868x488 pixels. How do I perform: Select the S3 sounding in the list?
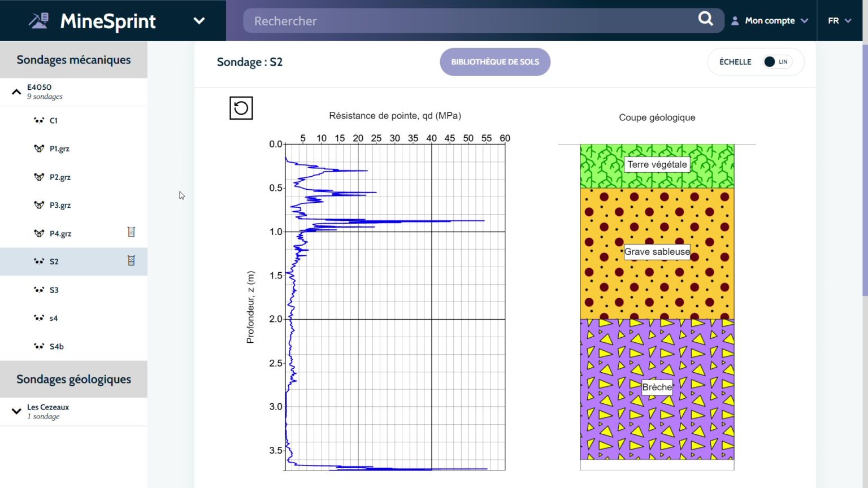tap(54, 290)
